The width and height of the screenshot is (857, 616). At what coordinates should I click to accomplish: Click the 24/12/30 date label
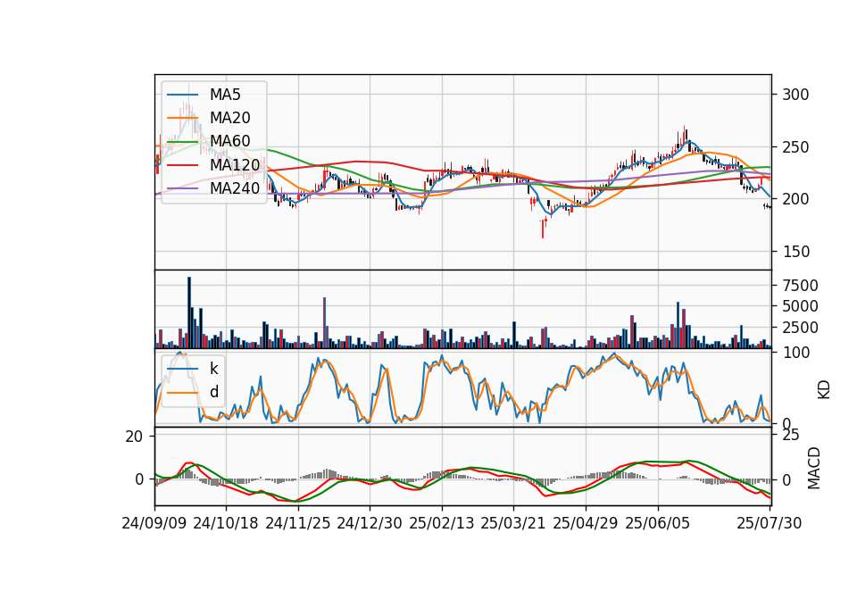[x=370, y=523]
